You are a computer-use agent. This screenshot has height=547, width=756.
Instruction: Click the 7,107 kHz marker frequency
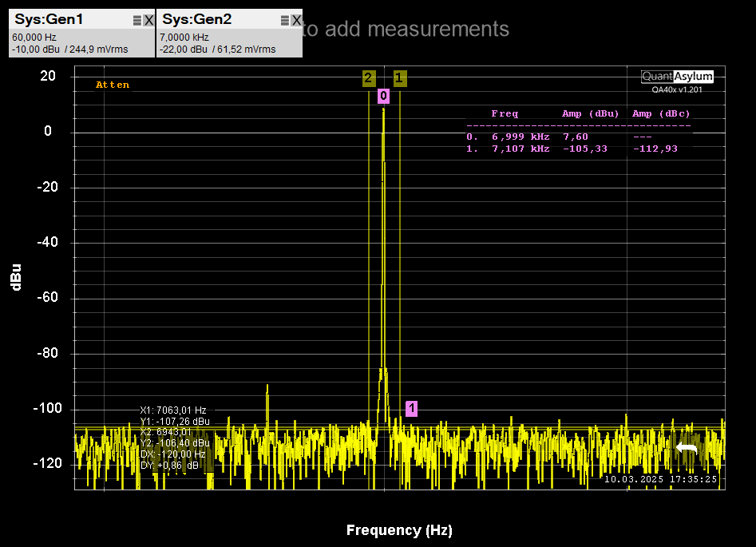point(520,149)
